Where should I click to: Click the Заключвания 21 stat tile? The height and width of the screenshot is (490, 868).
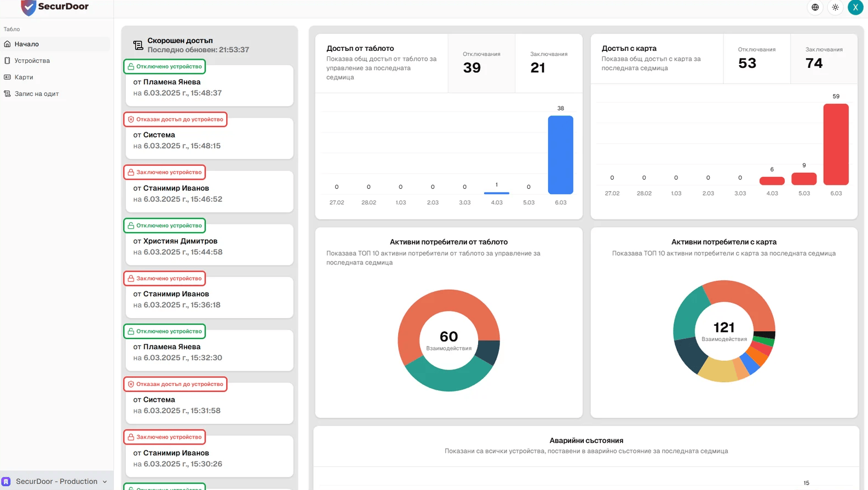pos(549,64)
